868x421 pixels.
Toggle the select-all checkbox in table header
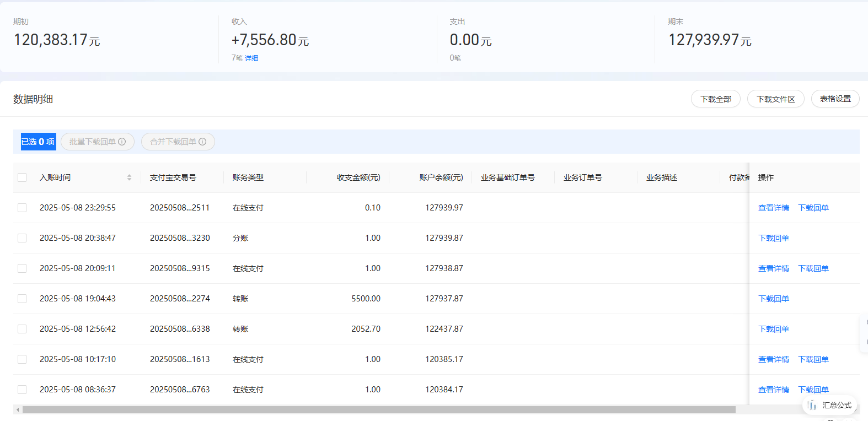click(x=22, y=177)
